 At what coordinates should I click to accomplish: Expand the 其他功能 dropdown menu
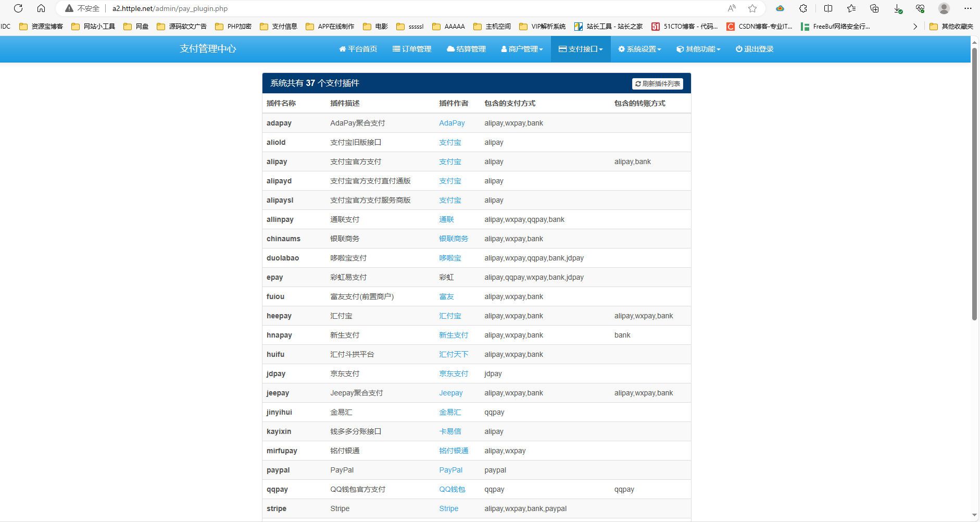pyautogui.click(x=698, y=49)
